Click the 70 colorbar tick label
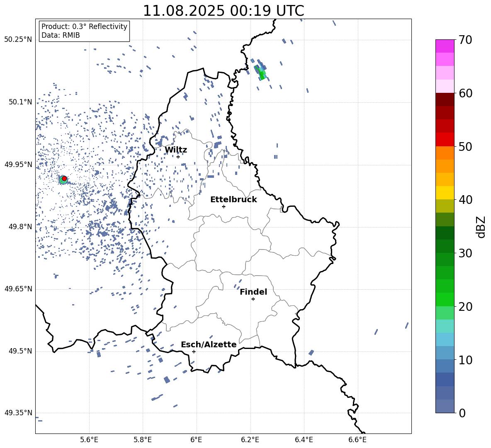This screenshot has width=491, height=448. [x=465, y=40]
